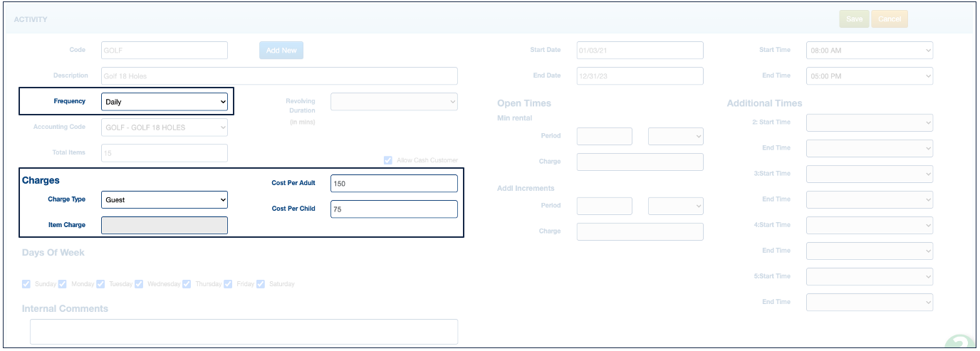Expand the End Time dropdown showing 05:00 PM

pos(869,76)
